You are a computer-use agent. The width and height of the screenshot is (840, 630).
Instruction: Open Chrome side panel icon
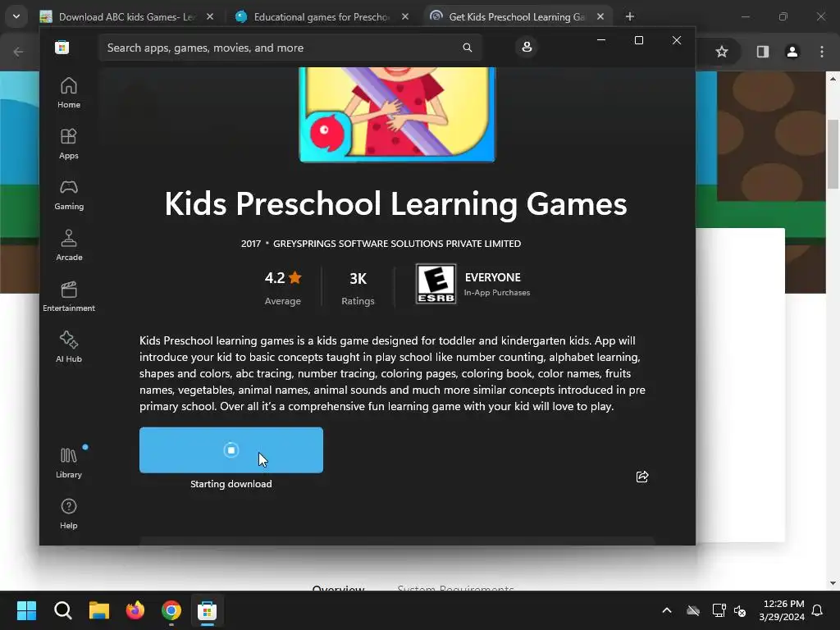(x=763, y=52)
